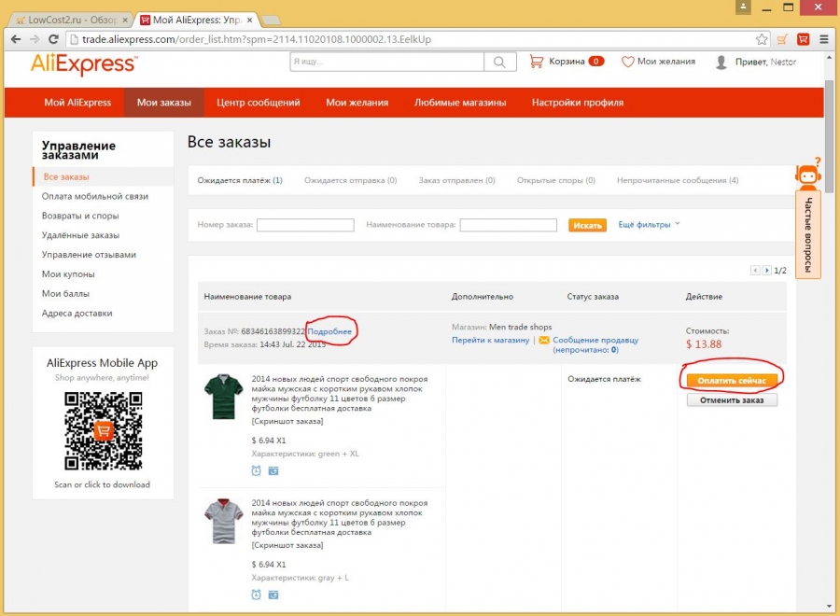
Task: Filter by Ожидается платёж (1) tab
Action: pos(240,180)
